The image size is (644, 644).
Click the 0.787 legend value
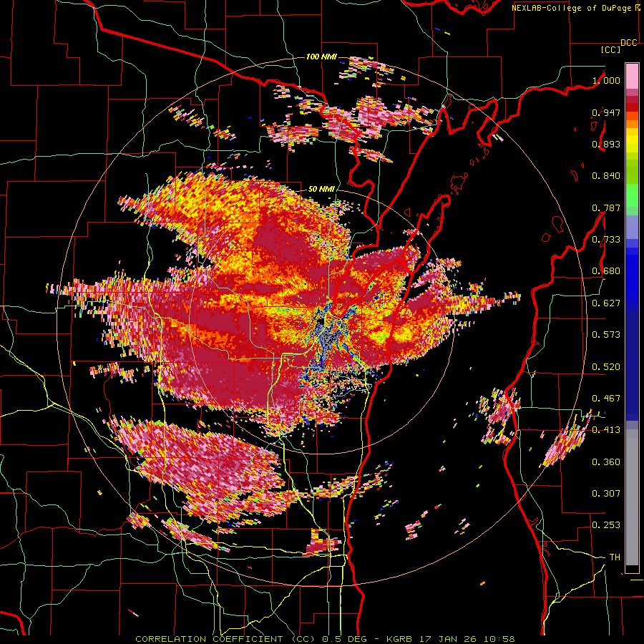coord(606,208)
